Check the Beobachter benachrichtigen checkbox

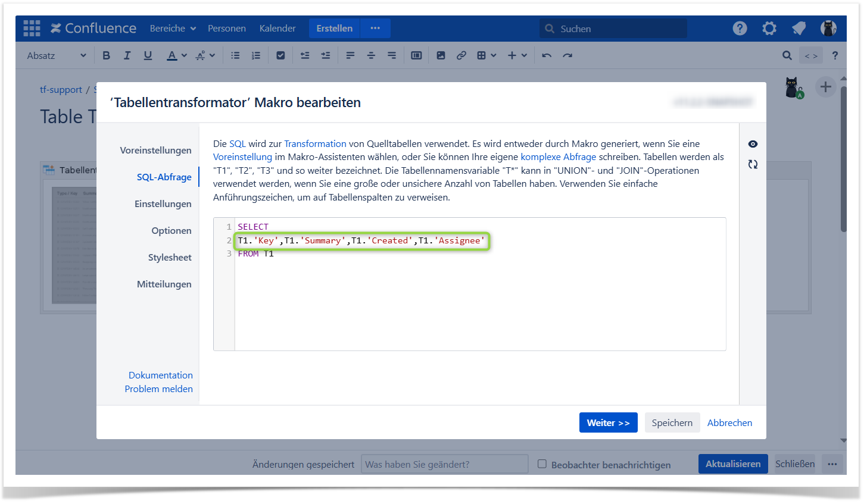542,464
